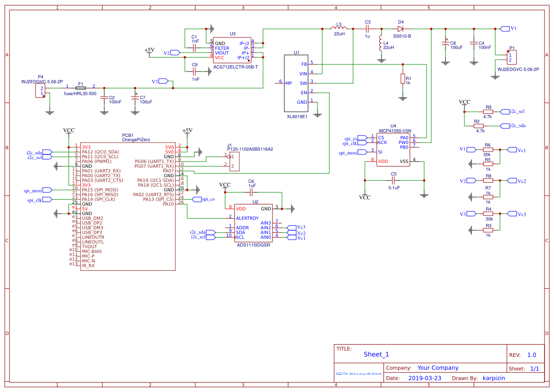The width and height of the screenshot is (554, 392).
Task: Click the ground symbol below C2
Action: 105,113
